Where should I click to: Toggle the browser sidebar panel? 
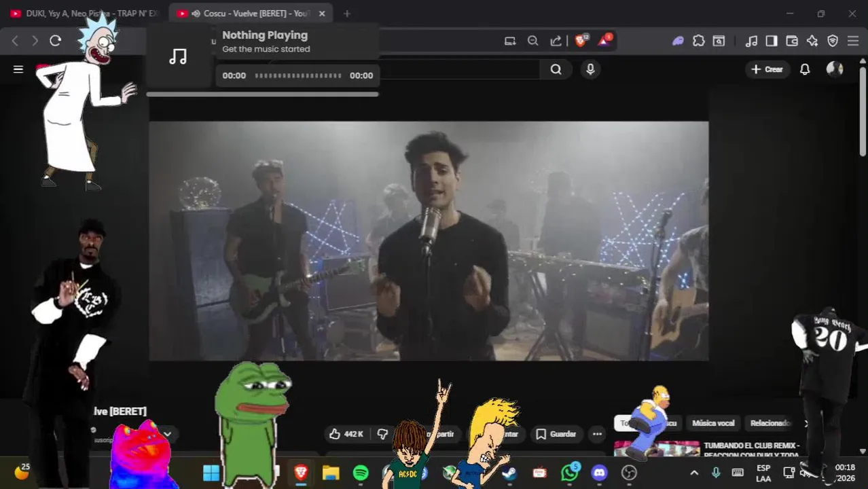[x=772, y=41]
